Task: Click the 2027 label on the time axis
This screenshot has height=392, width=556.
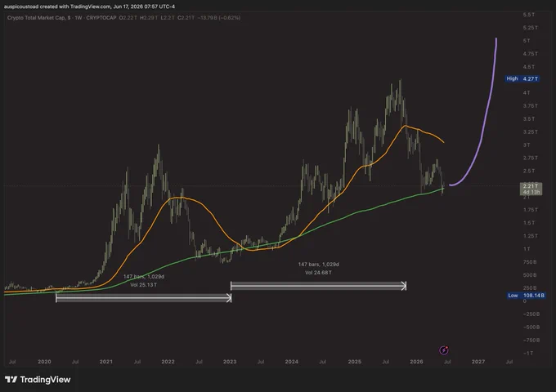Action: coord(478,362)
